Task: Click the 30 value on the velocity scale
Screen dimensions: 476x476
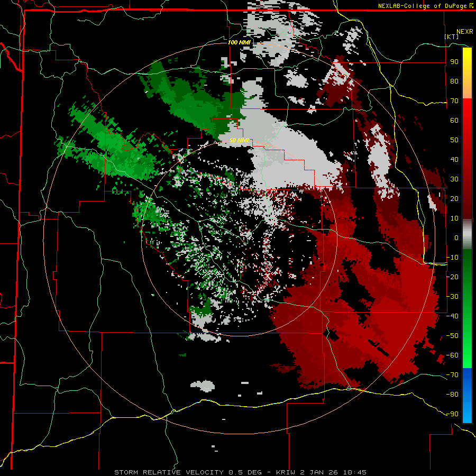Action: [x=454, y=179]
